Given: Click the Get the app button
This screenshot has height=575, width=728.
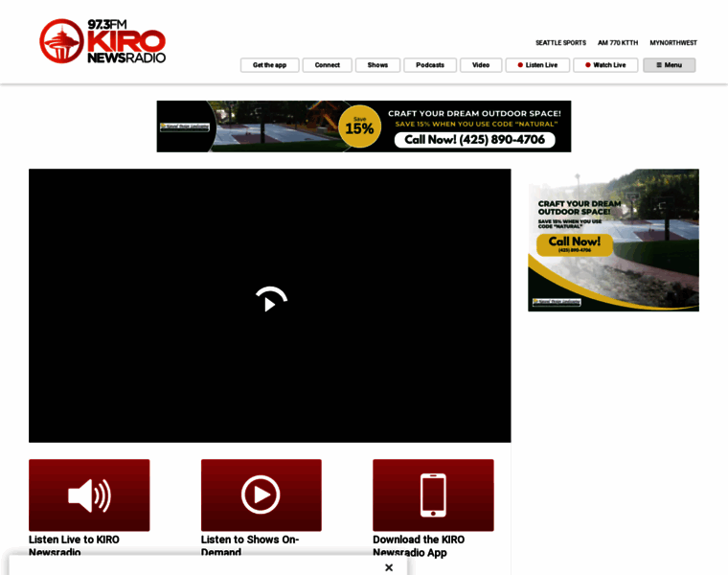Looking at the screenshot, I should click(269, 65).
